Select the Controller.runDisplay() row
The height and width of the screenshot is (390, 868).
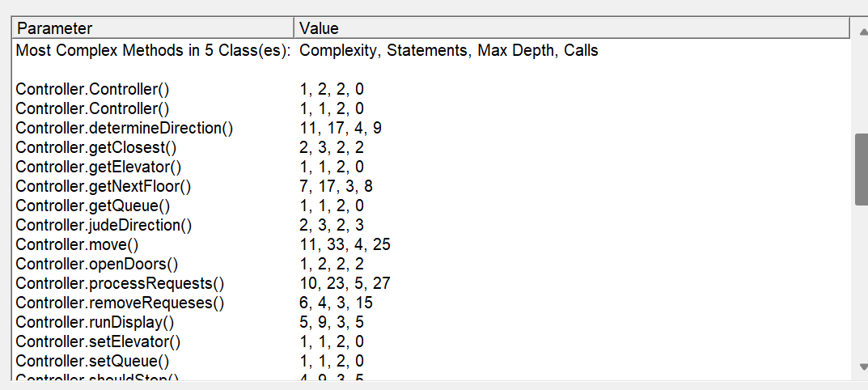431,322
